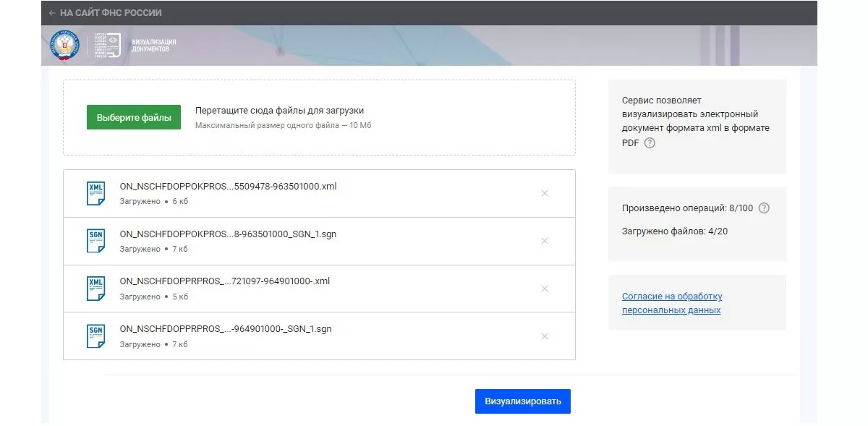
Task: Click the Загружено 5 кб status
Action: coord(153,297)
